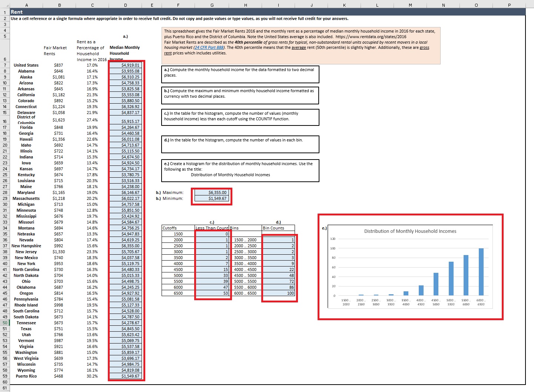Click the histogram bar for 5000..5500
The width and height of the screenshot is (534, 392).
451,279
